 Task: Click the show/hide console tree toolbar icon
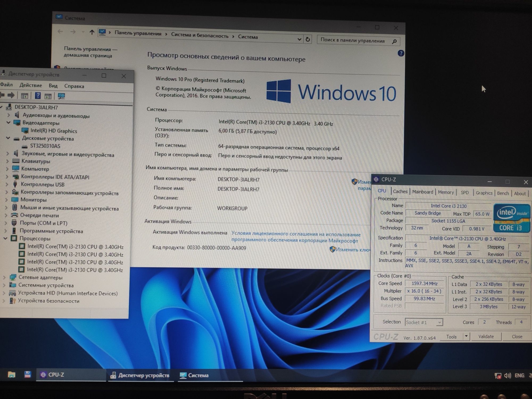click(x=24, y=95)
